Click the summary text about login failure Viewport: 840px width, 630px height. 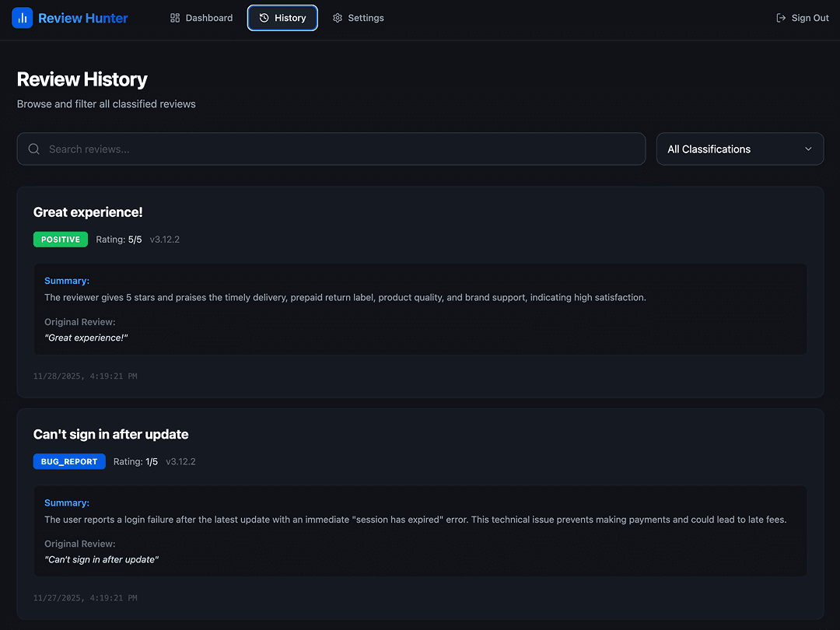pyautogui.click(x=415, y=520)
